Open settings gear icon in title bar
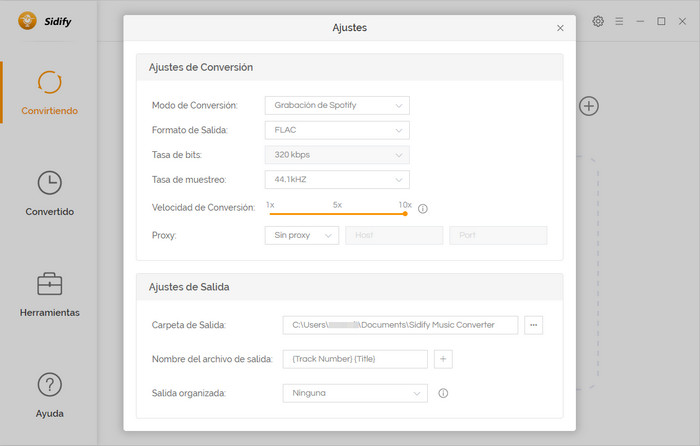Screen dimensions: 700x446 [x=598, y=21]
